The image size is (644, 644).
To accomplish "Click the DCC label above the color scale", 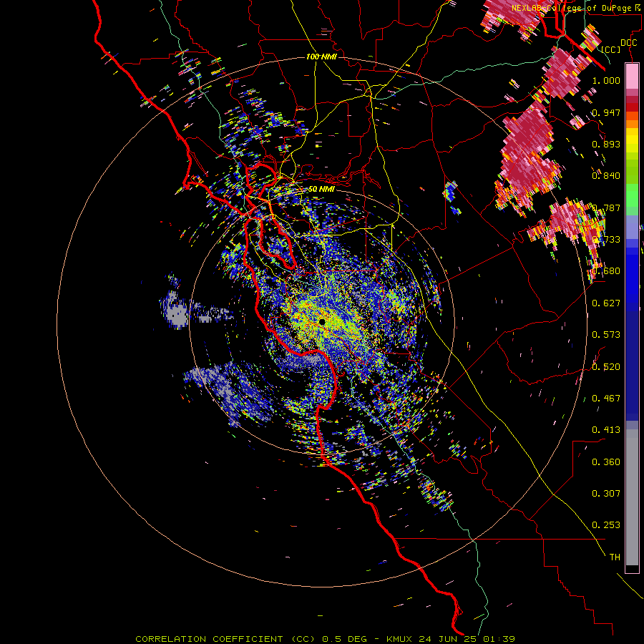I will pyautogui.click(x=628, y=43).
